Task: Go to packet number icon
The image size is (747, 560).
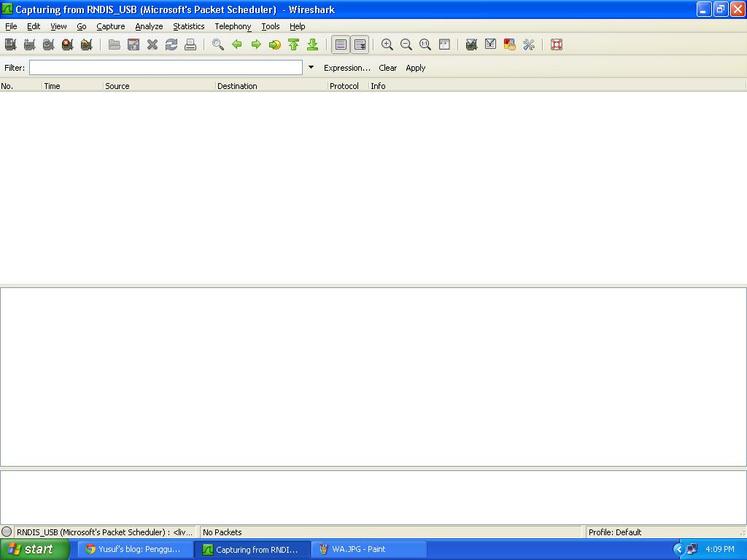Action: [x=275, y=44]
